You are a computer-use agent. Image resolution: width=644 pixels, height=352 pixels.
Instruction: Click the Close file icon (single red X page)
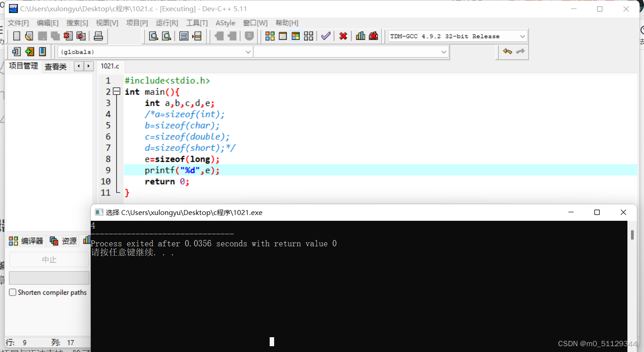pyautogui.click(x=68, y=36)
